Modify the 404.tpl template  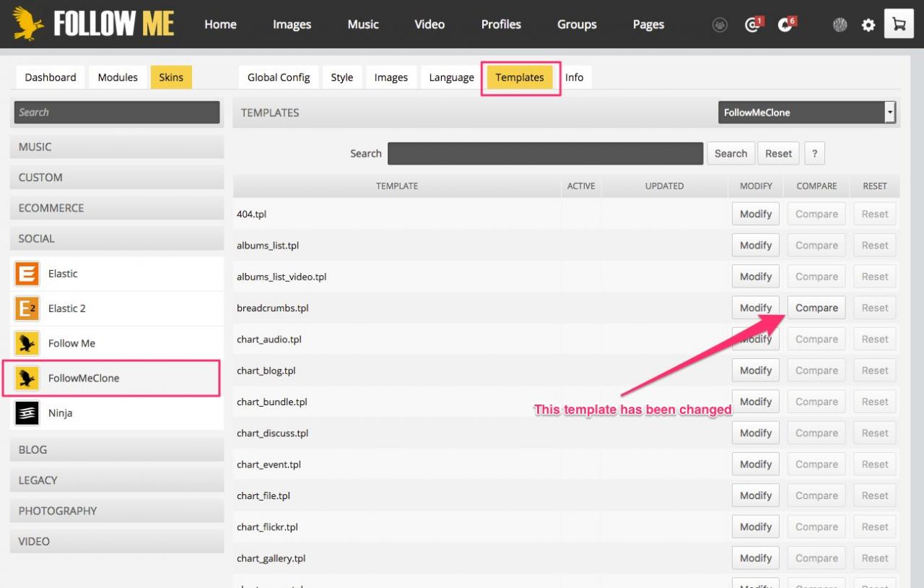coord(756,214)
